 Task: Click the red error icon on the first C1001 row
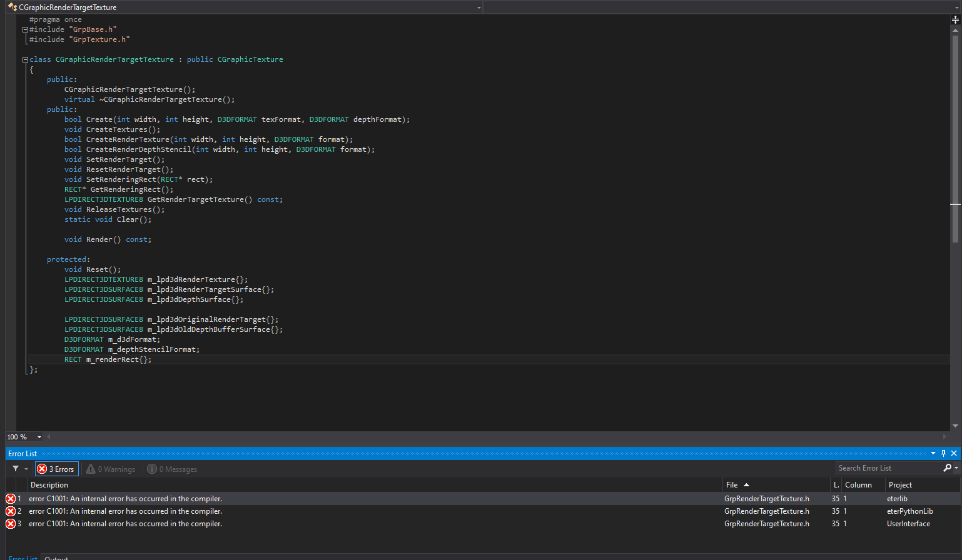tap(9, 498)
